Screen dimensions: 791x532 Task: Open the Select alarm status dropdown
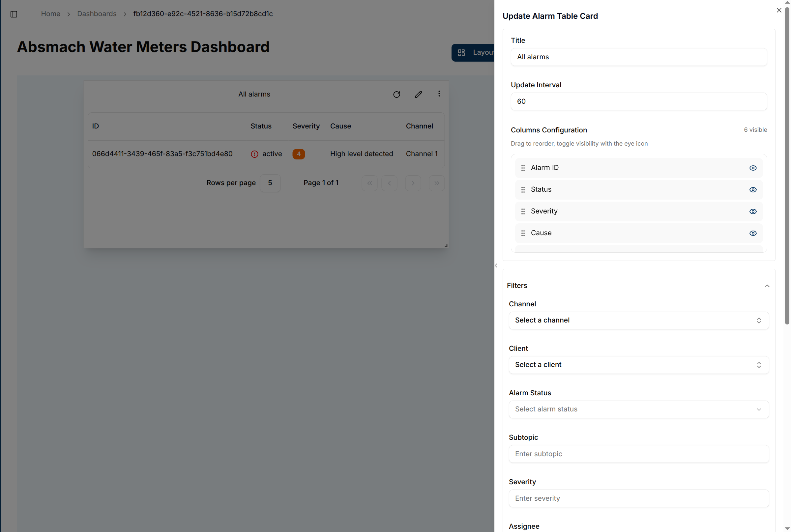(x=638, y=409)
